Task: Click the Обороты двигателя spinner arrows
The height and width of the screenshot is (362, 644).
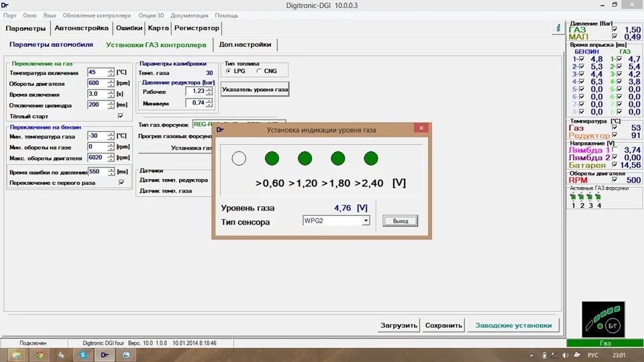Action: point(111,83)
